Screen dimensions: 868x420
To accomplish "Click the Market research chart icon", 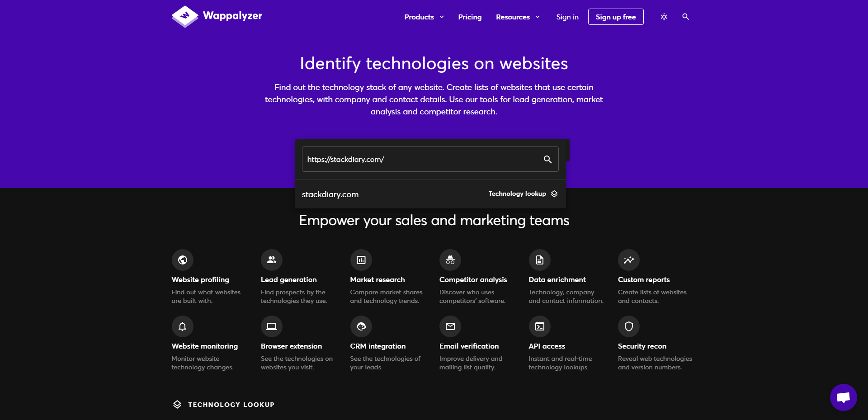I will [361, 260].
